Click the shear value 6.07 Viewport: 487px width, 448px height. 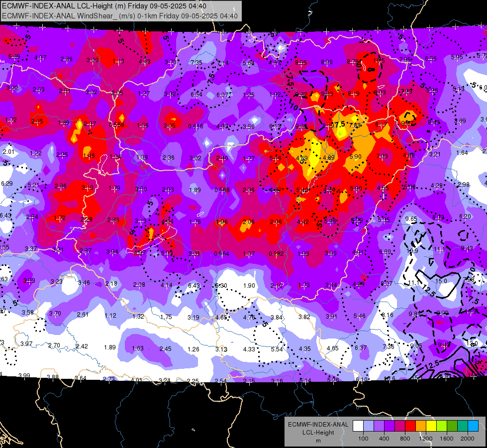223,95
